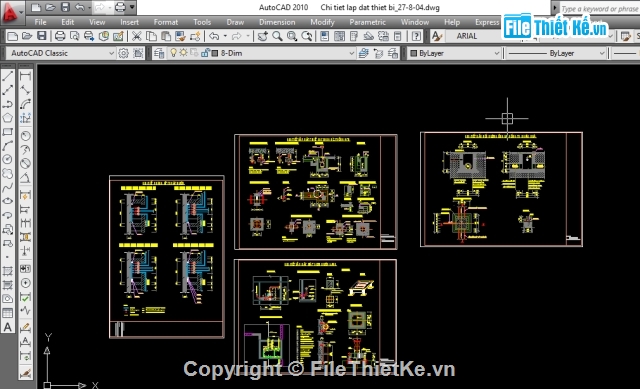This screenshot has width=640, height=389.
Task: Expand the ByLayer linetype dropdown
Action: [x=556, y=53]
